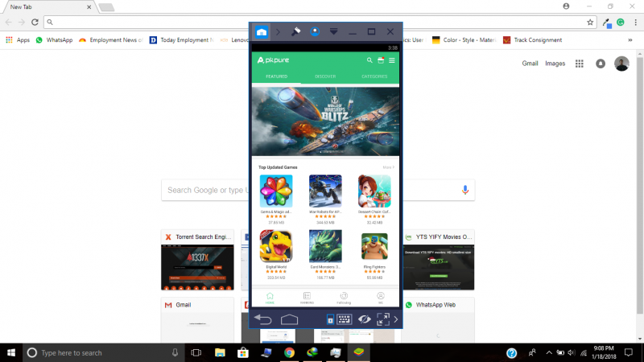The image size is (644, 362).
Task: Open a new Chrome tab button
Action: [106, 7]
